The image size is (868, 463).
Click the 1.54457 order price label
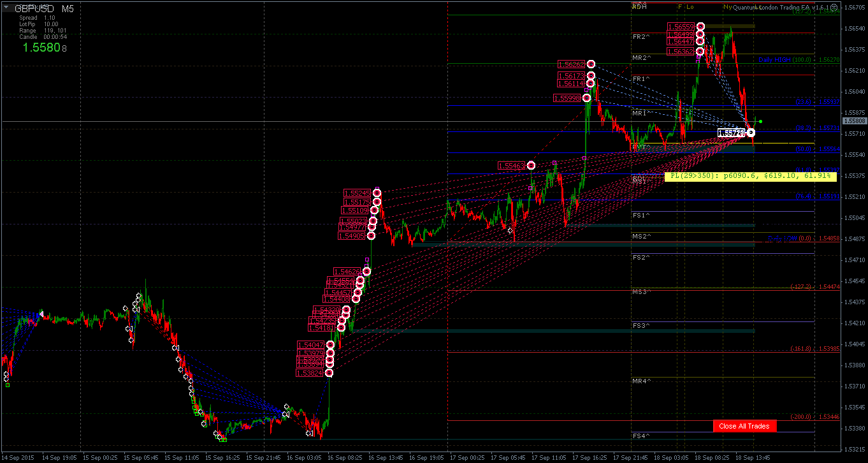338,293
